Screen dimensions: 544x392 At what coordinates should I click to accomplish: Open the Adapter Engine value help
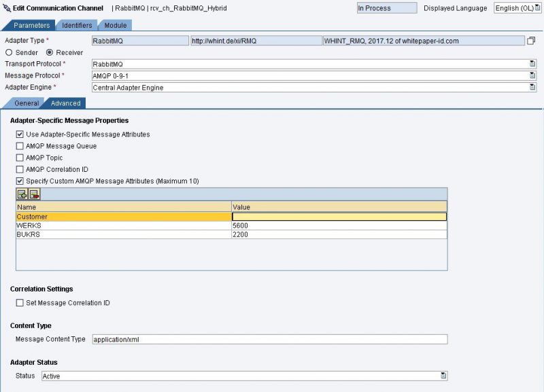tap(532, 88)
